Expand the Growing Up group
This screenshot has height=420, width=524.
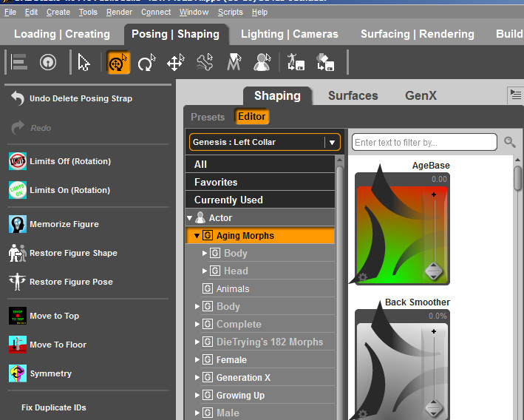coord(197,395)
